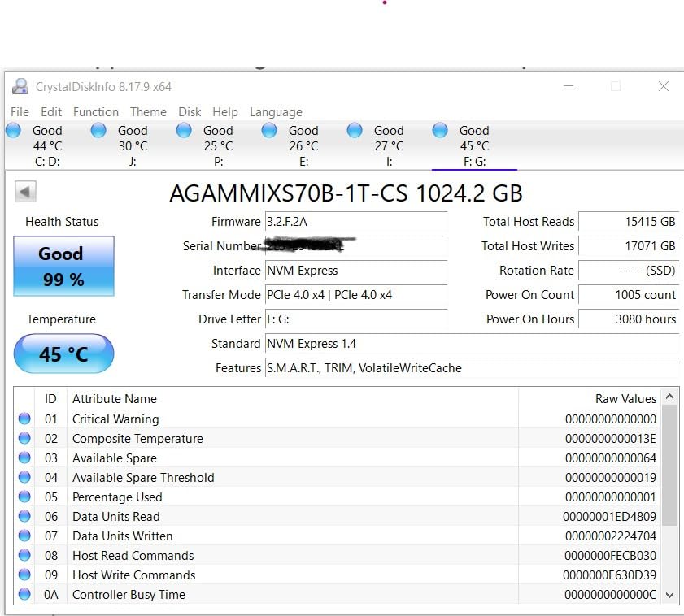684x616 pixels.
Task: Click the status orb for Data Units Read
Action: coord(24,516)
